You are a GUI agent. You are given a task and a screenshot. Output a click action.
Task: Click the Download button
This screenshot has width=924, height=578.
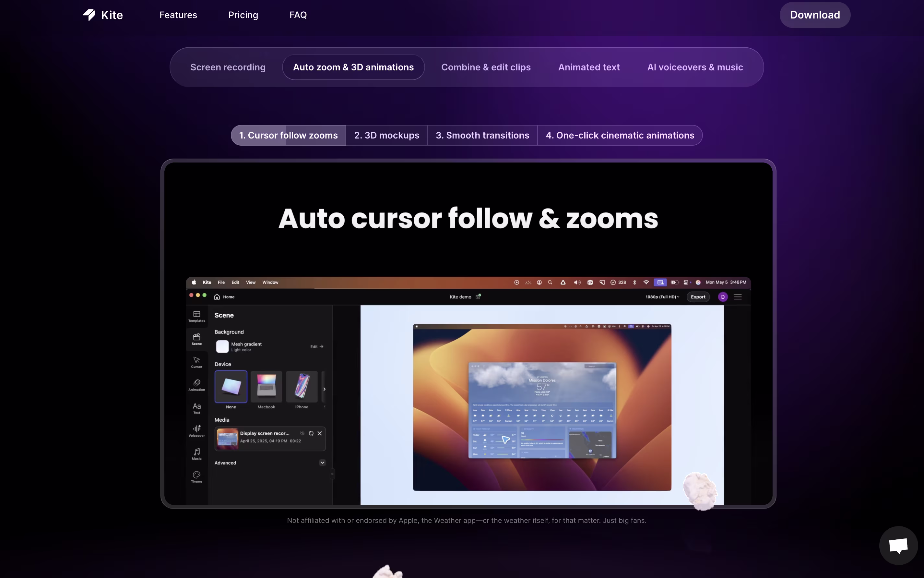tap(815, 15)
